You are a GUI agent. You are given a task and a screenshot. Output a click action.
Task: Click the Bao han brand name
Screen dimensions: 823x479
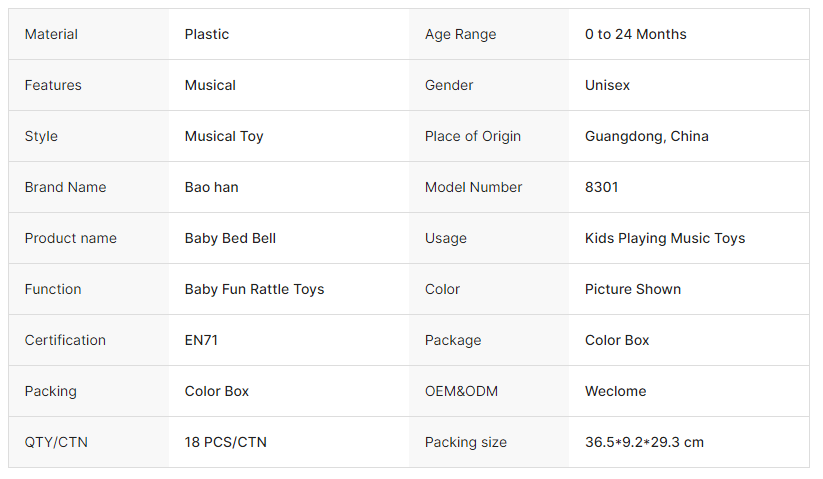click(212, 187)
